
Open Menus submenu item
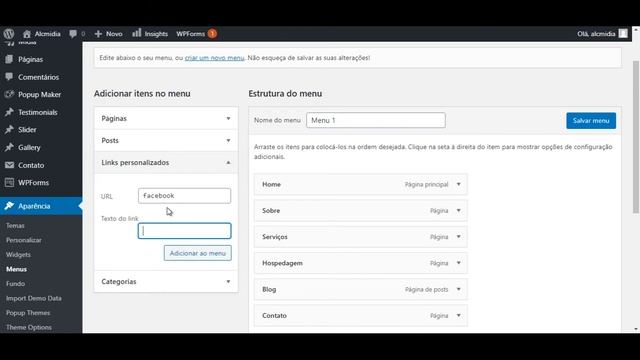[x=16, y=269]
